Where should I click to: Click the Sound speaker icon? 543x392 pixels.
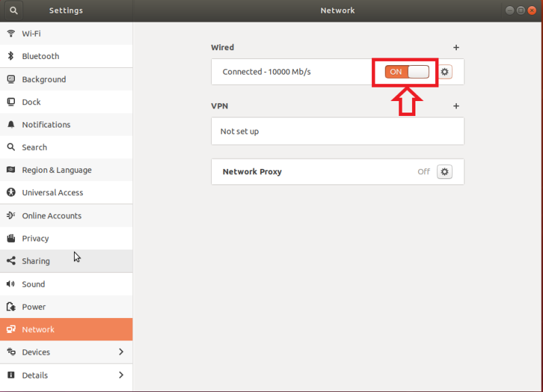[11, 284]
